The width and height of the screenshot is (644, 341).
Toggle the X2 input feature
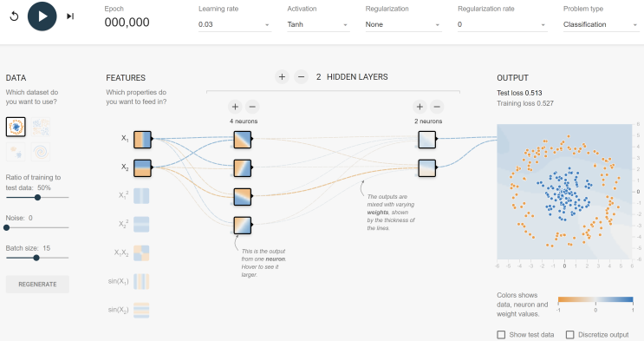tap(142, 168)
